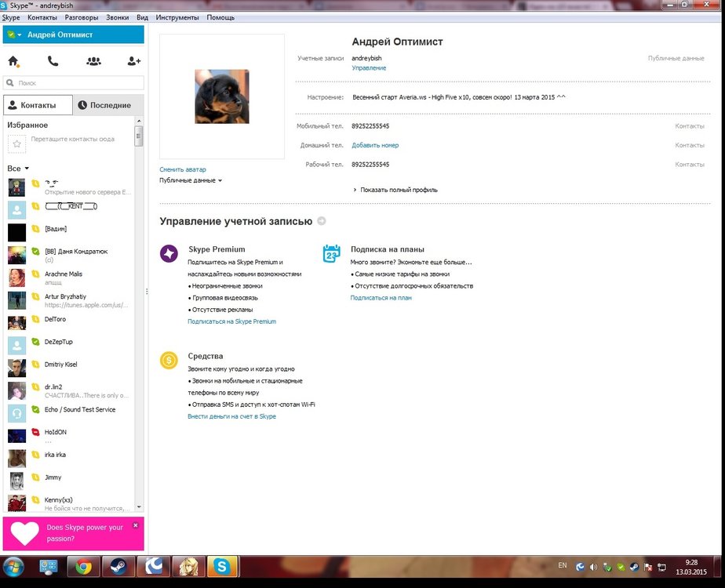Viewport: 725px width, 588px height.
Task: Open the "Публичные данные" dropdown under avatar
Action: (190, 180)
